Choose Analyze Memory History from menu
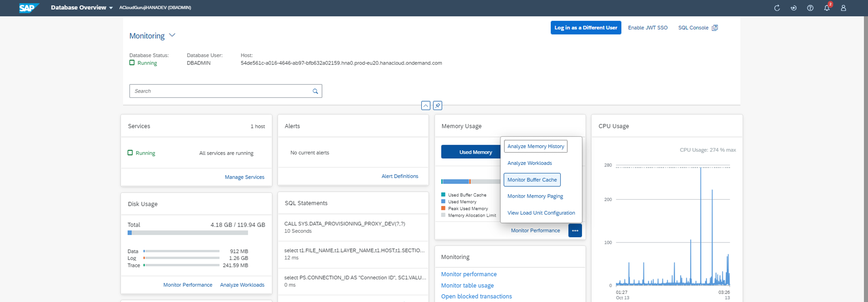Image resolution: width=868 pixels, height=302 pixels. pos(536,146)
